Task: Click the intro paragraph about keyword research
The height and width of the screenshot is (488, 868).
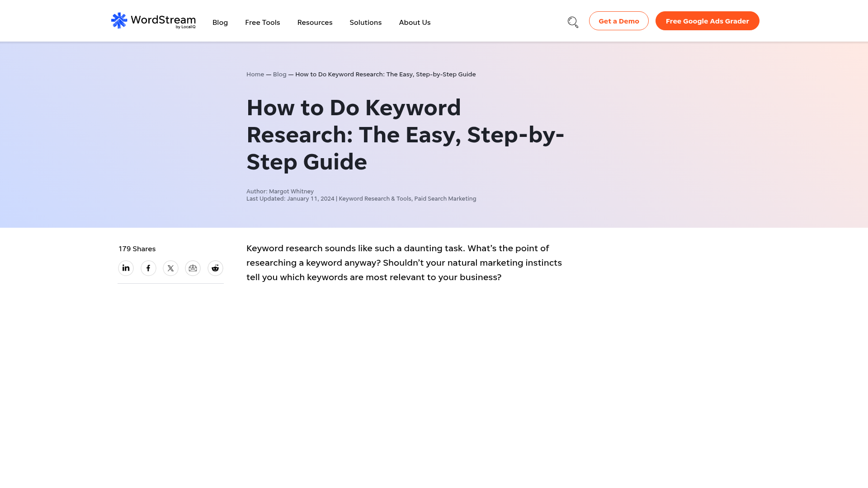Action: click(404, 263)
